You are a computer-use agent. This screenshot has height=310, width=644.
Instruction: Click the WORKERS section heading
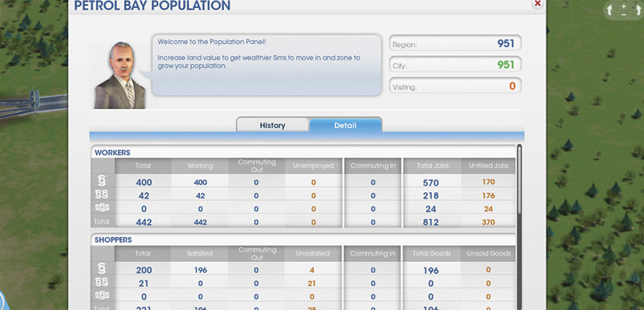(x=112, y=152)
